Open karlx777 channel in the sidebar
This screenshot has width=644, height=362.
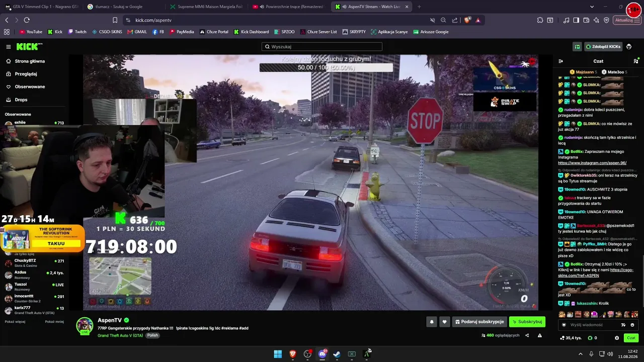point(34,310)
